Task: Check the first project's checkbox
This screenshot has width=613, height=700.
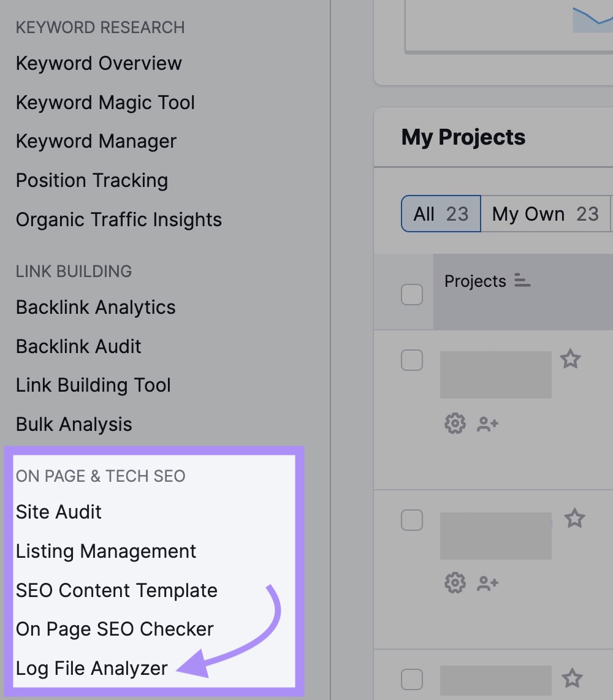Action: pos(412,361)
